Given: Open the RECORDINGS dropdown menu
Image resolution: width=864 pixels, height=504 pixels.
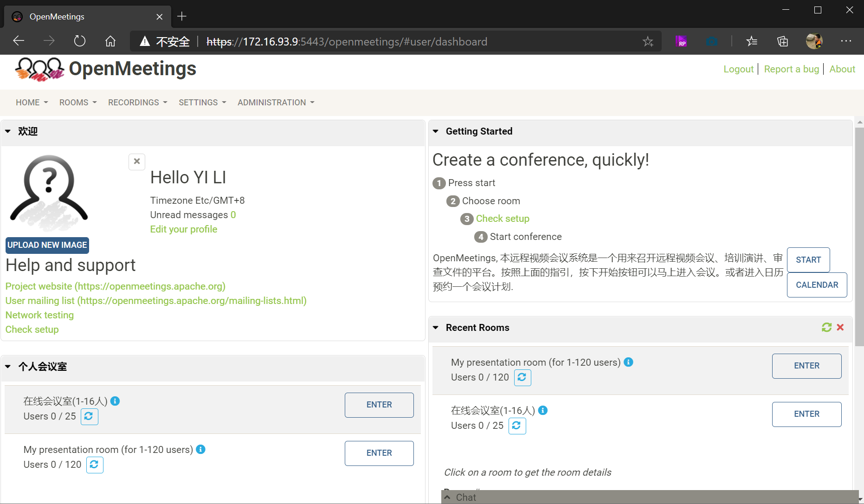Looking at the screenshot, I should [137, 103].
